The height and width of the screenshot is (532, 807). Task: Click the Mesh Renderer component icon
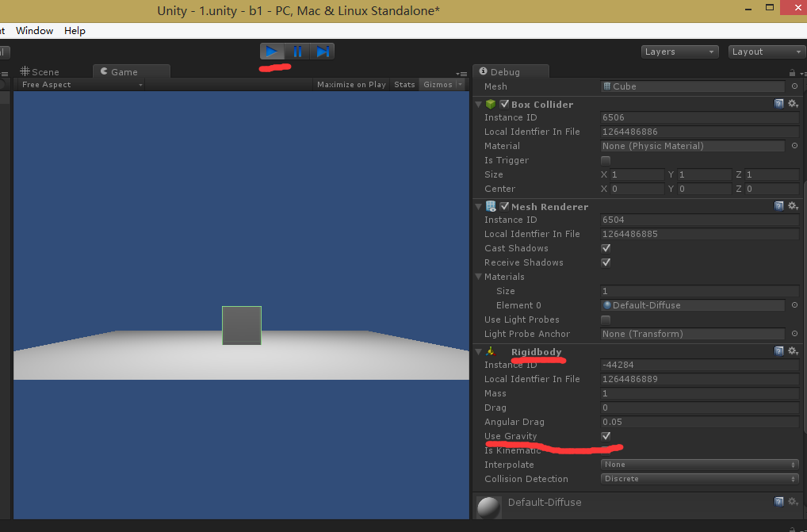pos(491,206)
